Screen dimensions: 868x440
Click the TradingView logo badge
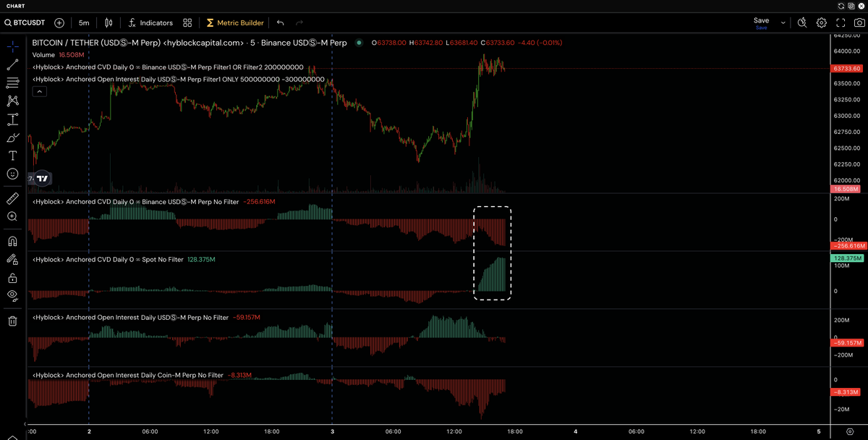[x=42, y=178]
